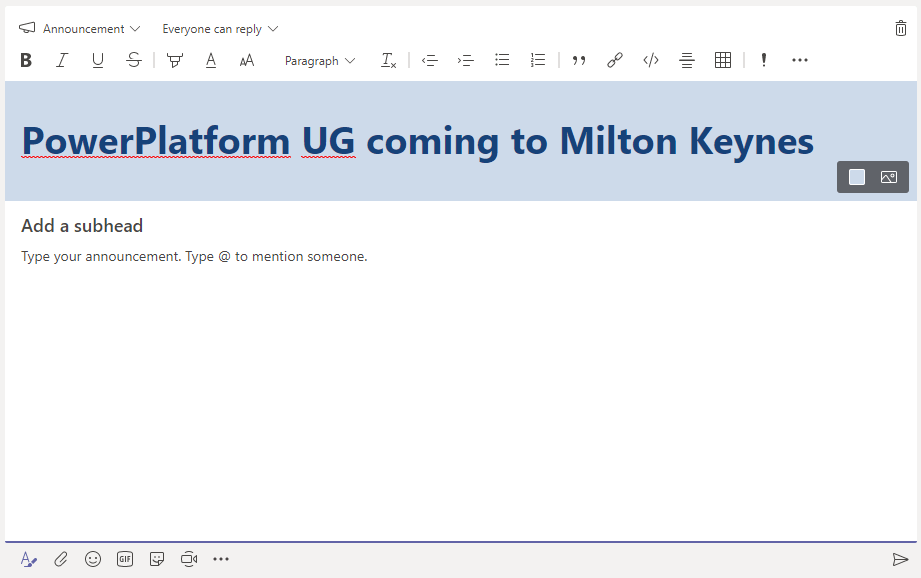Insert a quote block

coord(579,60)
